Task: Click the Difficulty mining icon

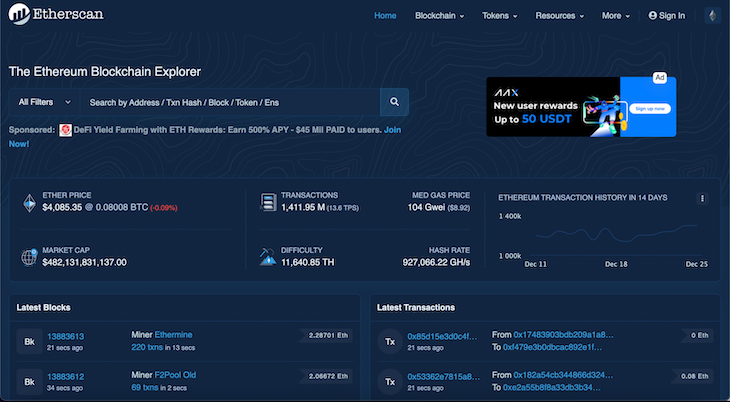Action: coord(268,257)
